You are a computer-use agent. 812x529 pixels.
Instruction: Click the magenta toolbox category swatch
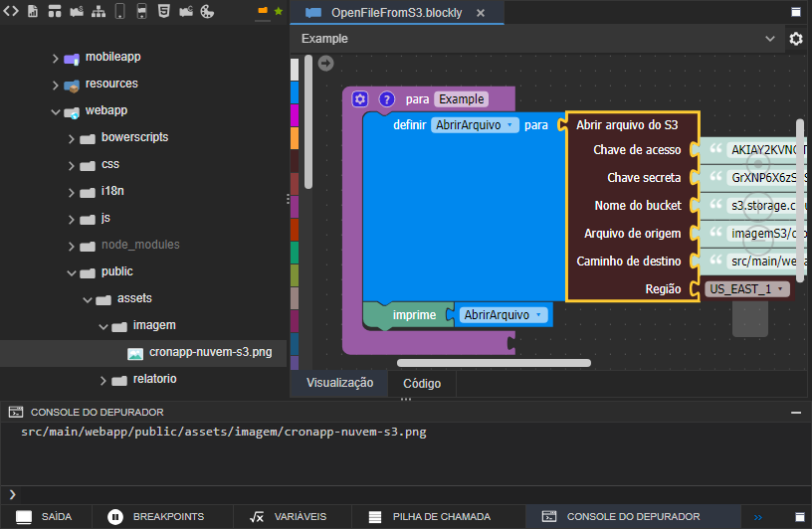coord(295,115)
